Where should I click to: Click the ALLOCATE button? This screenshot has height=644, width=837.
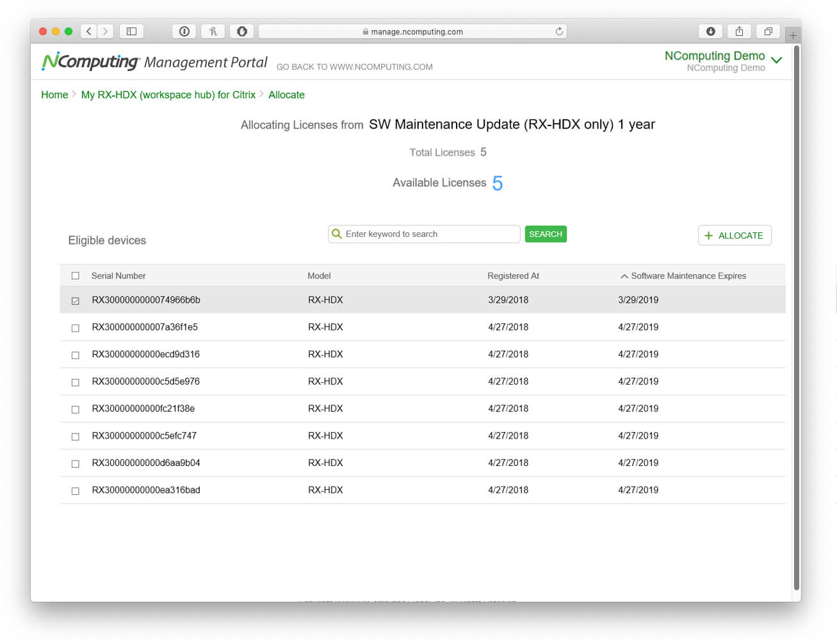pos(735,236)
